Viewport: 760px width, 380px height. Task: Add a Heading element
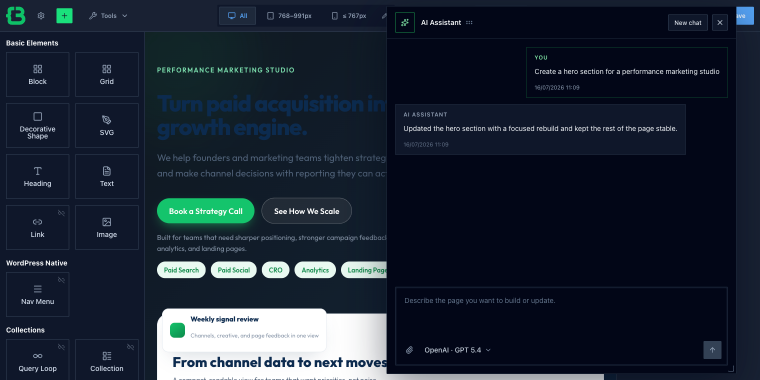point(37,176)
